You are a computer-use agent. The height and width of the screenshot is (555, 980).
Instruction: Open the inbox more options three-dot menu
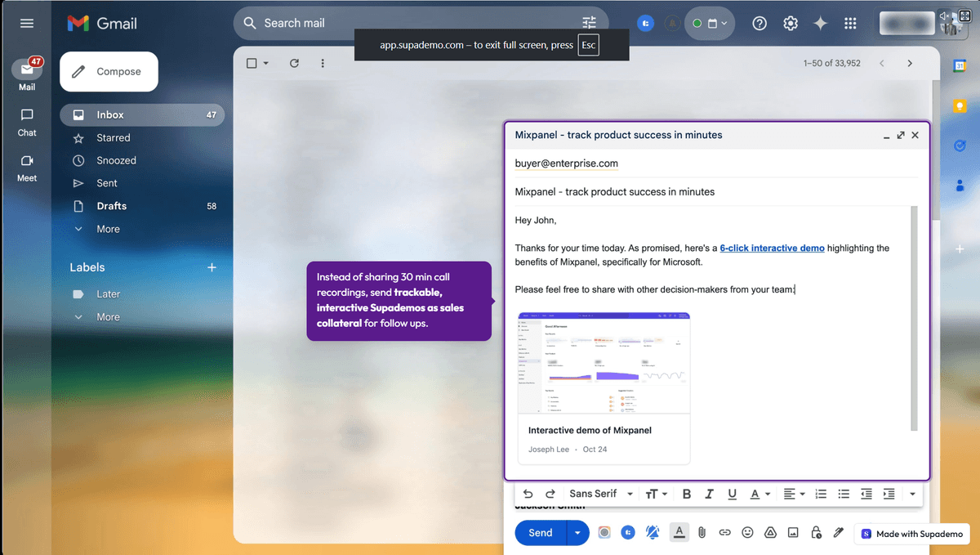coord(323,63)
